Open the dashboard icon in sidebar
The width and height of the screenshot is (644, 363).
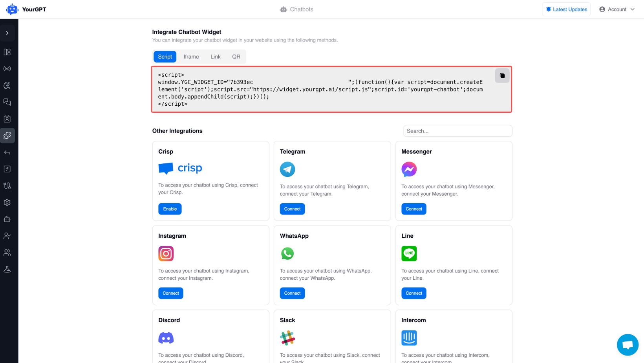click(x=7, y=51)
